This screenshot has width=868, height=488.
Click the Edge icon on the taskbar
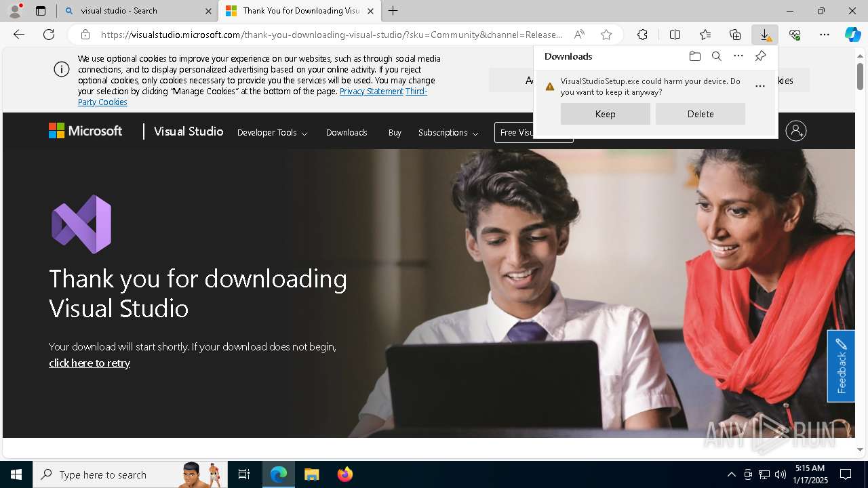279,474
